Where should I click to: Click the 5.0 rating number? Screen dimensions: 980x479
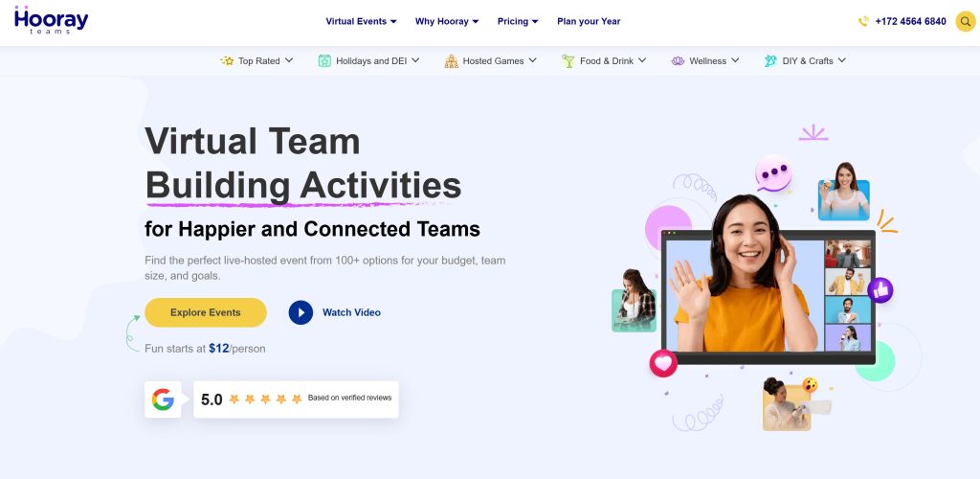click(x=212, y=399)
